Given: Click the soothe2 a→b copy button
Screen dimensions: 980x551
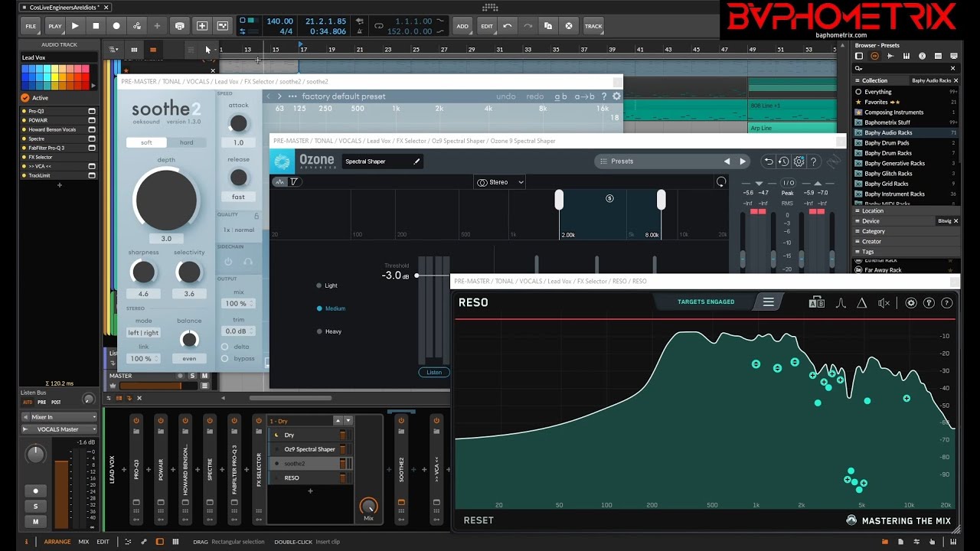Looking at the screenshot, I should [584, 96].
